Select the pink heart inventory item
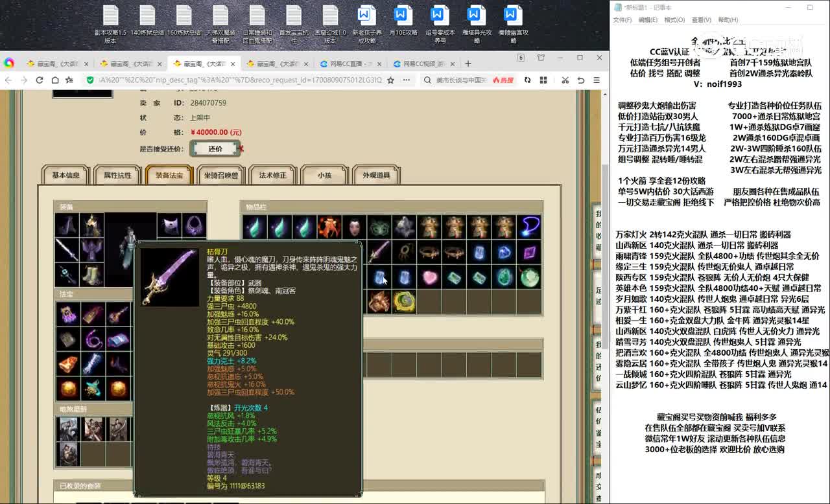 click(429, 278)
